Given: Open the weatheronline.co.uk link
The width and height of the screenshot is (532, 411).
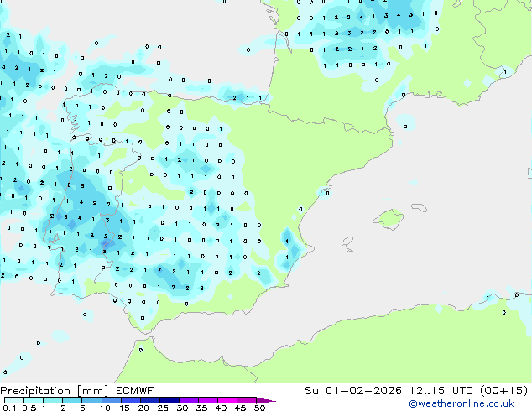Looking at the screenshot, I should (462, 403).
